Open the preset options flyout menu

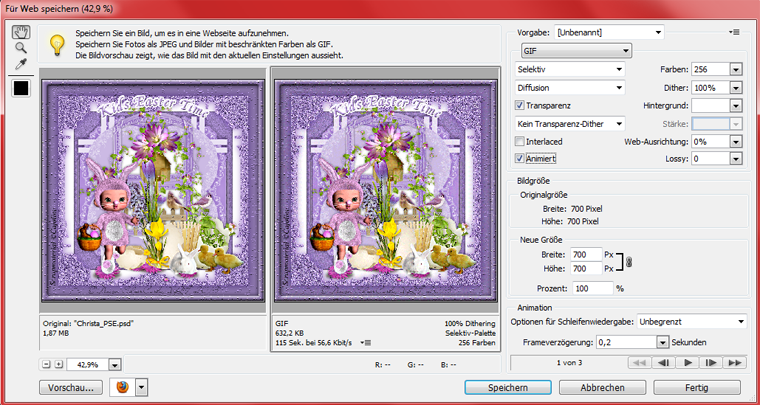tap(734, 32)
